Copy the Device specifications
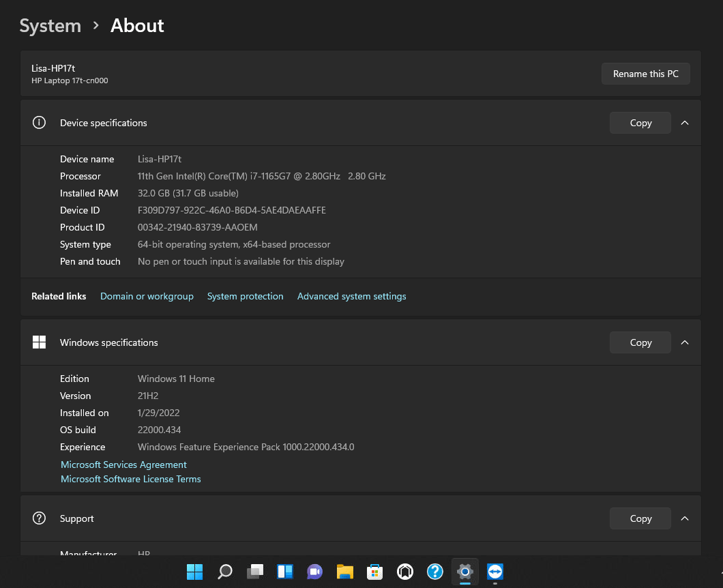The width and height of the screenshot is (723, 588). pyautogui.click(x=640, y=123)
